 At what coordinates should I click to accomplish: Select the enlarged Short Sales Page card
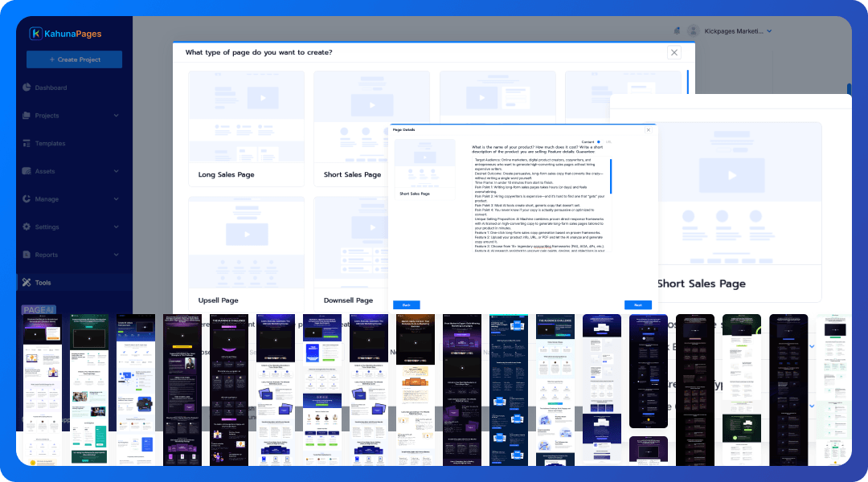pos(739,212)
